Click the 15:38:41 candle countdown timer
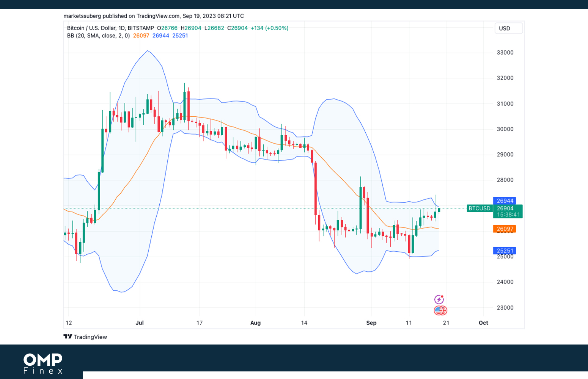 pos(508,215)
